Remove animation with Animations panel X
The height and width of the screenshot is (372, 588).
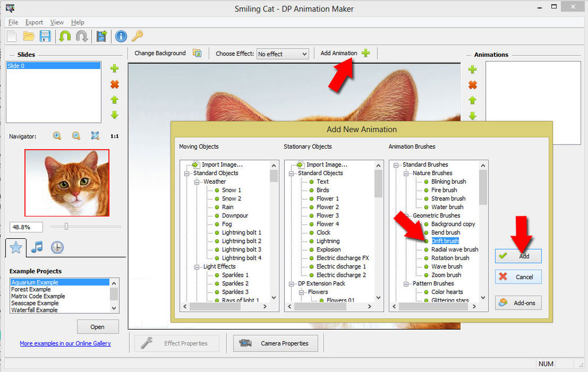pos(473,85)
